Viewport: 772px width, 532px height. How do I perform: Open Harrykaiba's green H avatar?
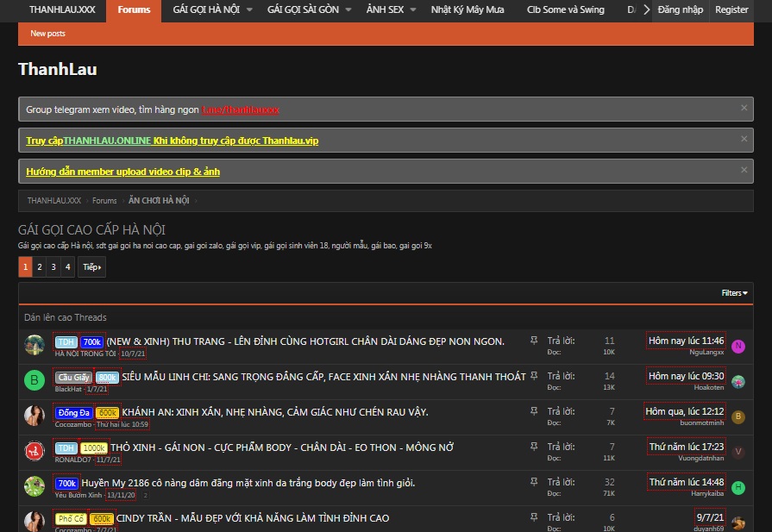point(738,488)
